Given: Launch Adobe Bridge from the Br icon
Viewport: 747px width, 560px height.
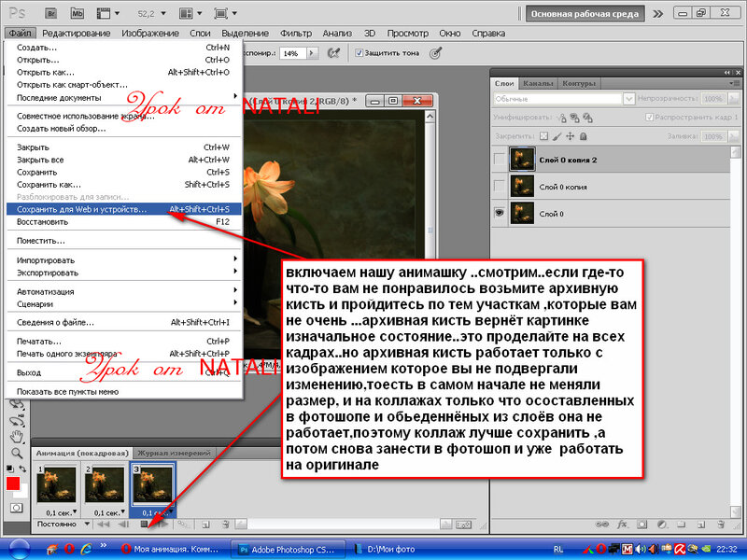Looking at the screenshot, I should click(50, 14).
